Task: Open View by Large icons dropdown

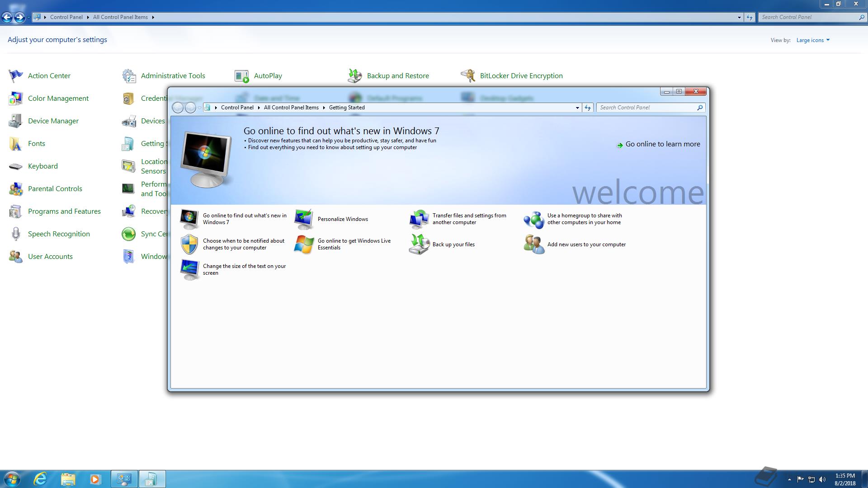Action: (813, 40)
